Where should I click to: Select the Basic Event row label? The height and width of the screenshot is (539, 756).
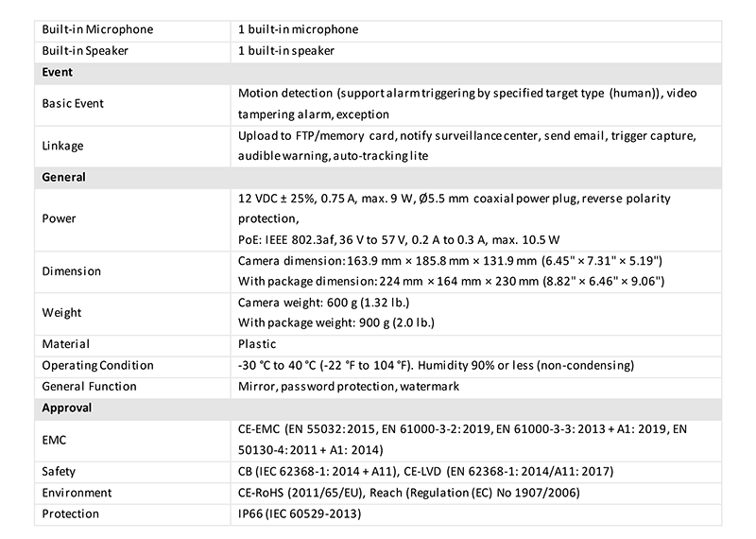point(74,103)
